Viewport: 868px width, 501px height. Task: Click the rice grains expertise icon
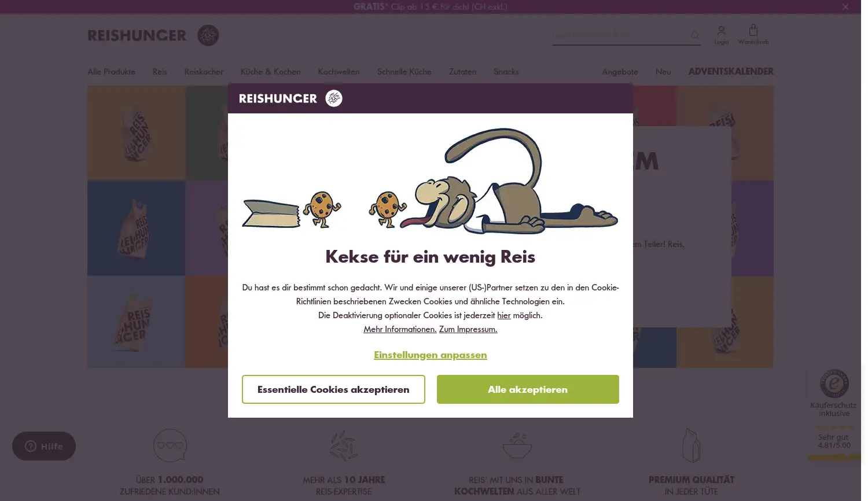343,445
